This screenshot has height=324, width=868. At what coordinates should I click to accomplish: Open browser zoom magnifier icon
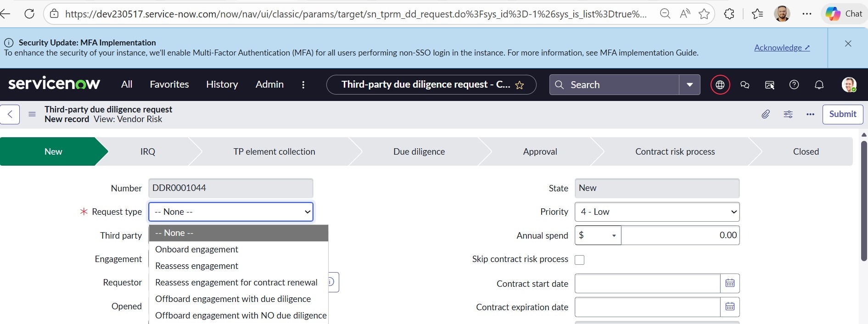665,14
